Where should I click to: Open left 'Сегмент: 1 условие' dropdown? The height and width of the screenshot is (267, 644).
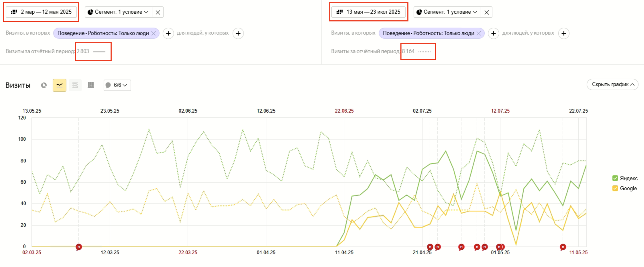(118, 12)
